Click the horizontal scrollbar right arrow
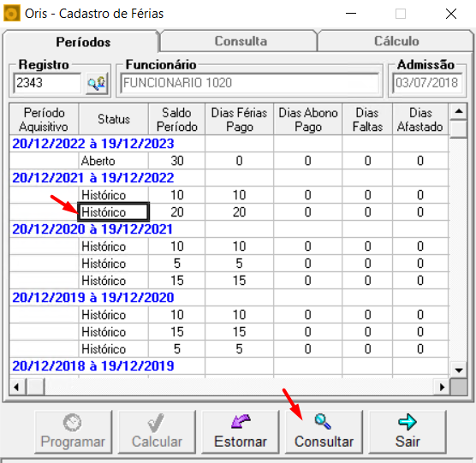 tap(442, 387)
